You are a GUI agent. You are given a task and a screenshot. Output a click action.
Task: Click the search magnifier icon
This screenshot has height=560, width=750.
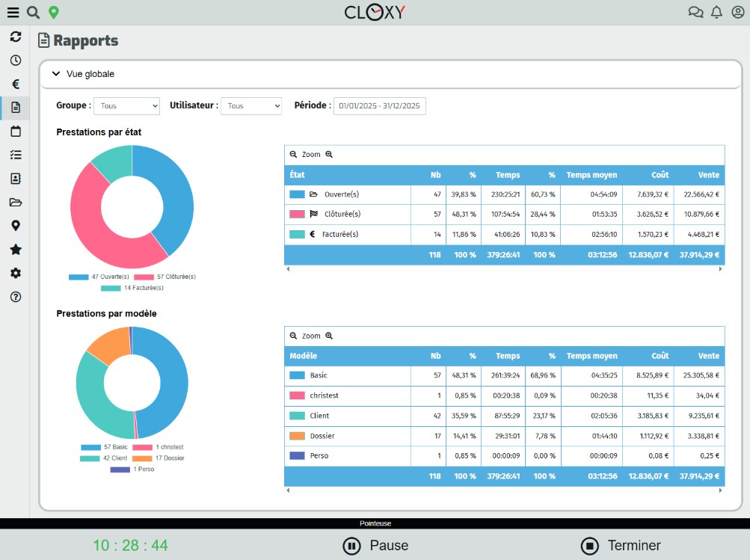point(33,12)
